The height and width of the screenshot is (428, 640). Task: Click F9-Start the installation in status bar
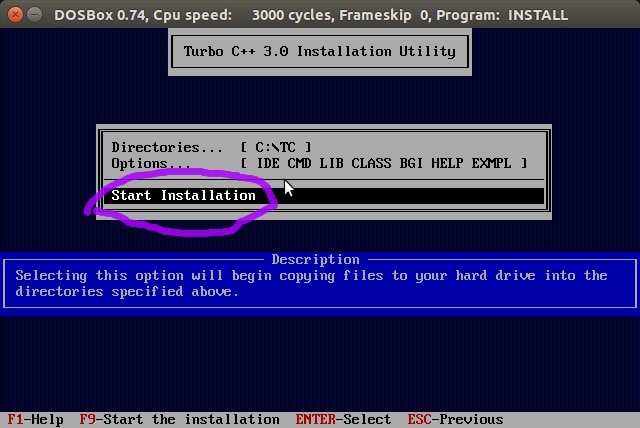tap(180, 419)
